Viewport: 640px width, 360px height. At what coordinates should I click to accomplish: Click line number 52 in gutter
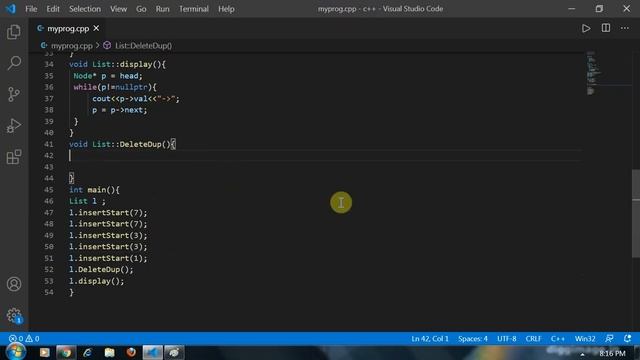pos(49,269)
